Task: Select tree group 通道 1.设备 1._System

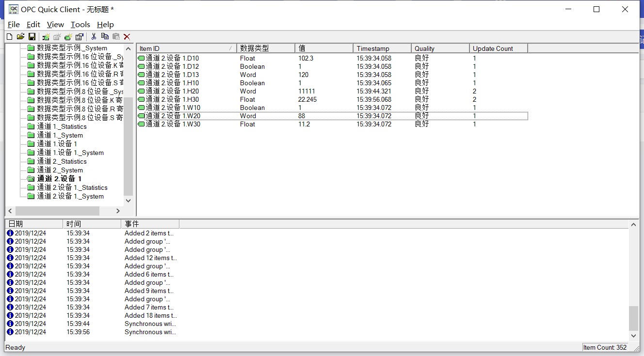Action: coord(70,153)
